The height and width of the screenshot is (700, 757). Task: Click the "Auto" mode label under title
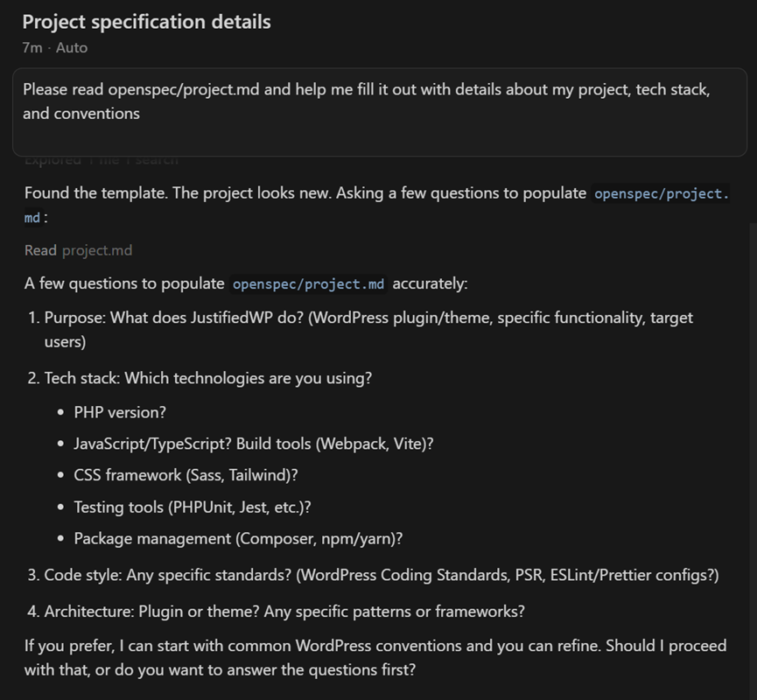(x=72, y=48)
